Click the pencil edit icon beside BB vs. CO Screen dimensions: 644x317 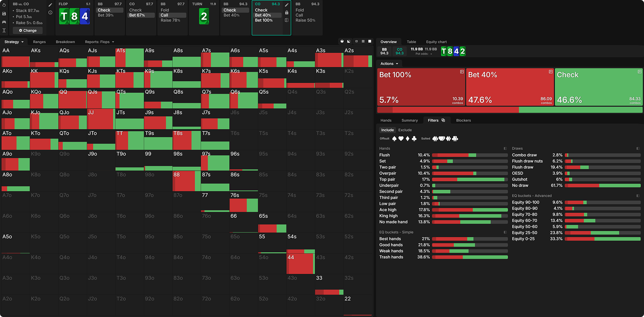pos(50,5)
